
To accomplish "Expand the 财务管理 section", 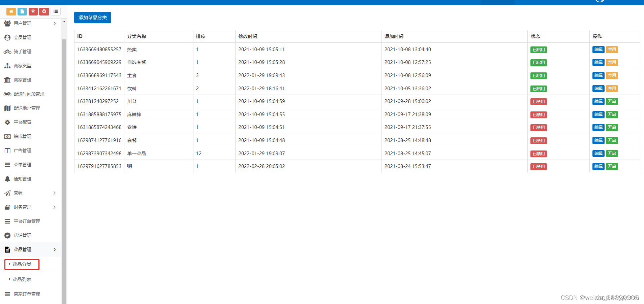I will click(x=54, y=207).
